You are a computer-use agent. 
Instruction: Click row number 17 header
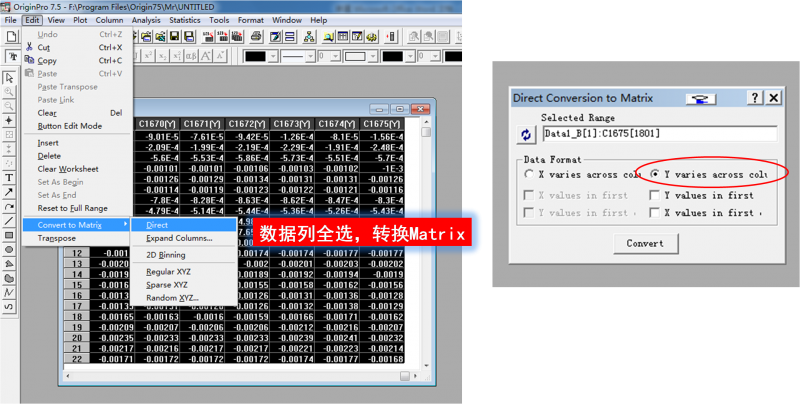[77, 306]
